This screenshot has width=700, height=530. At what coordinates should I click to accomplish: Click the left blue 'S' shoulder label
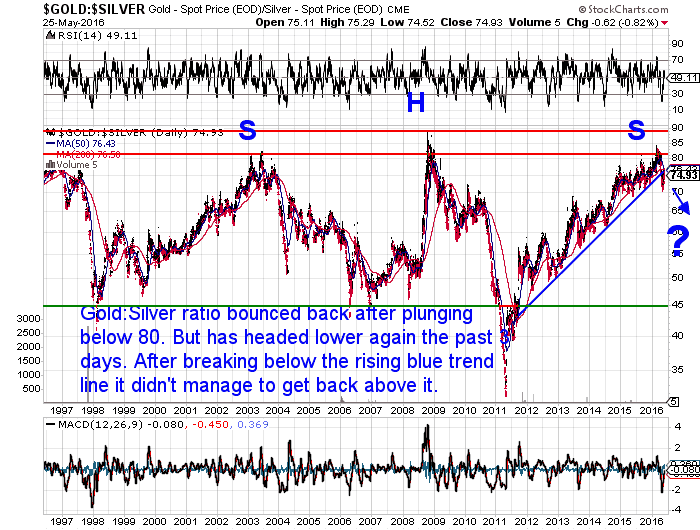[x=247, y=128]
